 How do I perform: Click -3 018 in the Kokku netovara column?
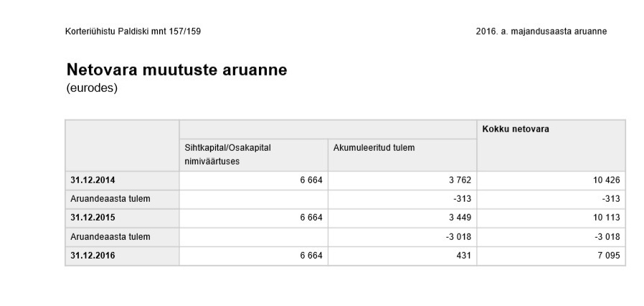tap(606, 236)
